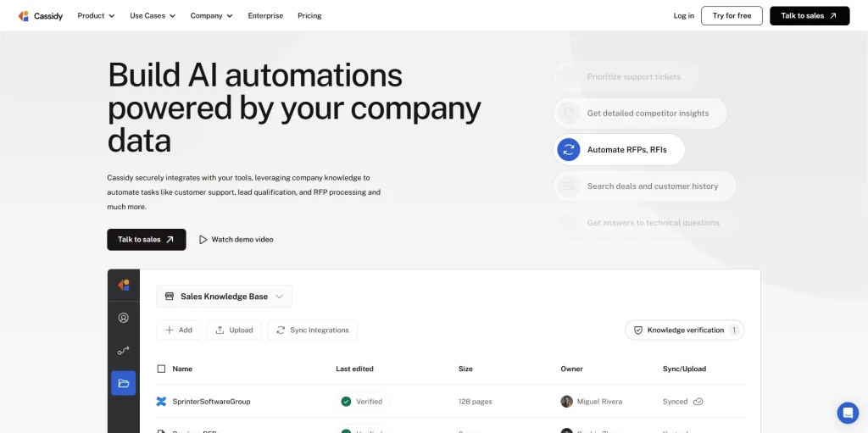Expand the Use Cases menu
868x433 pixels.
(x=153, y=15)
